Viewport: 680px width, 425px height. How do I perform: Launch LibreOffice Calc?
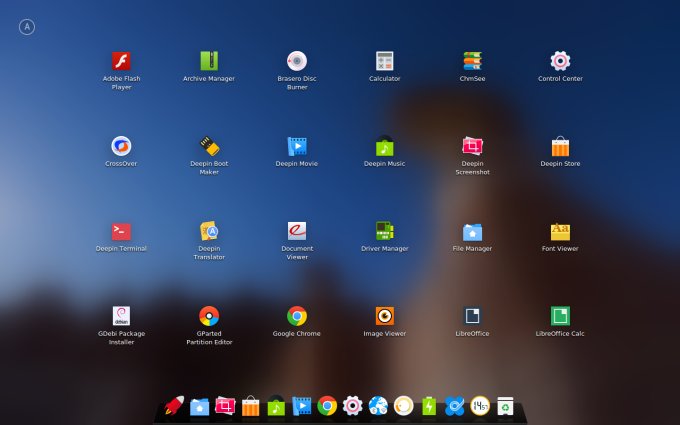[560, 316]
